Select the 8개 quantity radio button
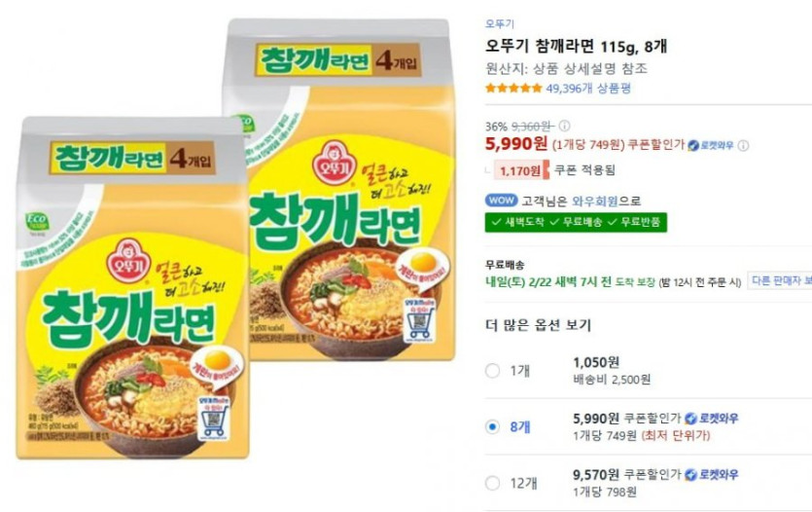This screenshot has width=812, height=512. coord(492,427)
